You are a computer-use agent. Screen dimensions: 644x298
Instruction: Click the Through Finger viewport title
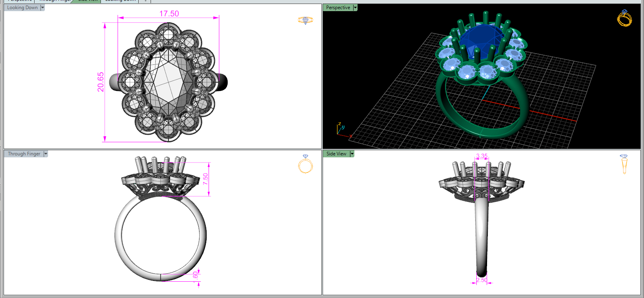click(x=24, y=154)
